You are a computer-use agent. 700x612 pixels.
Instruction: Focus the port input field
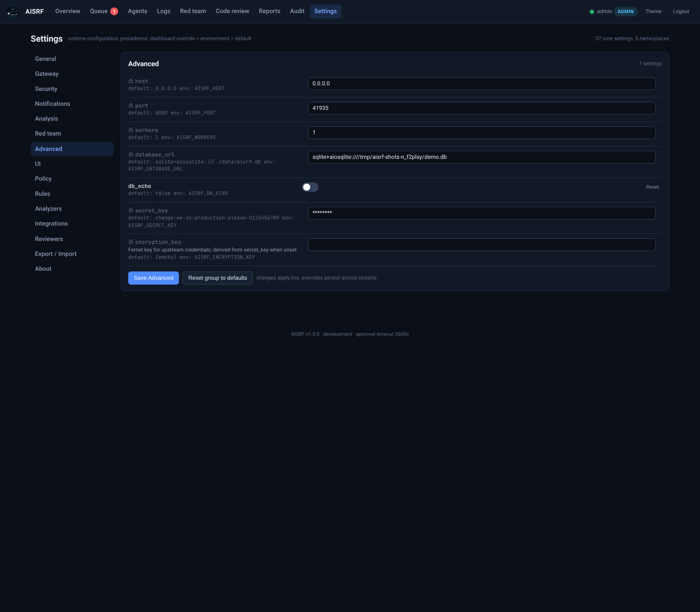click(x=482, y=108)
